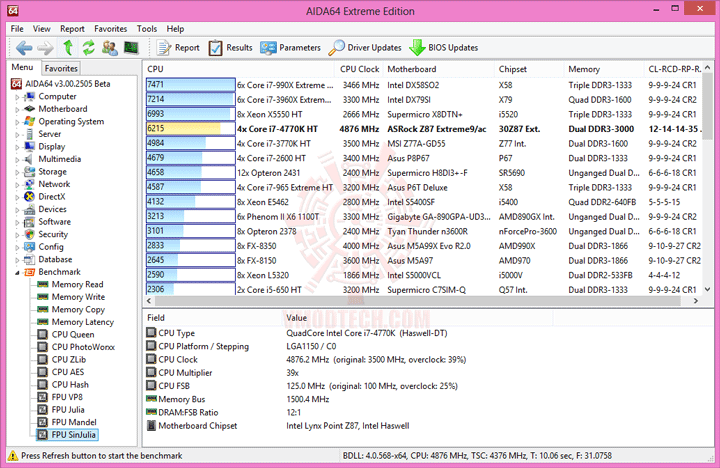
Task: Expand the Server tree node
Action: 17,135
